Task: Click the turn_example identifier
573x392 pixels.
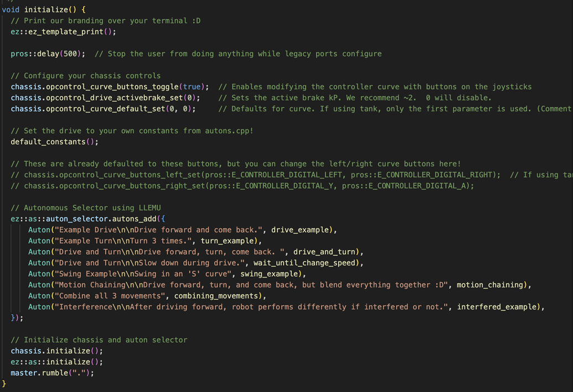Action: (x=228, y=241)
